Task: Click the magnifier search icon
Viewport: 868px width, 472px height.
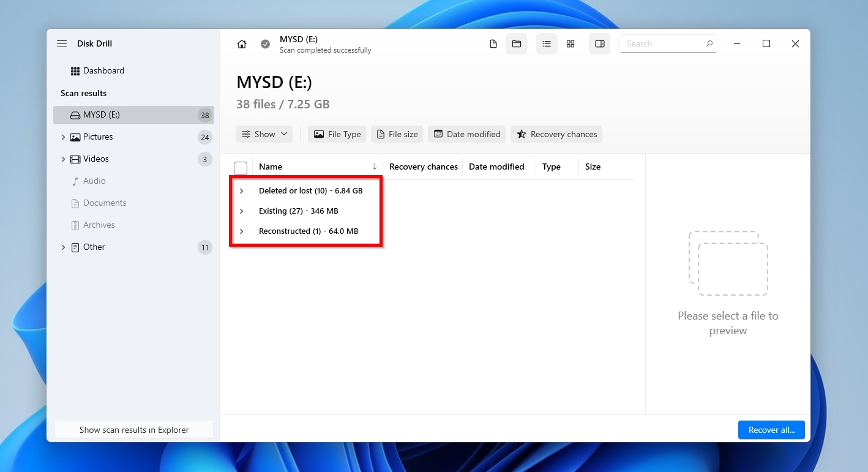Action: pos(709,43)
